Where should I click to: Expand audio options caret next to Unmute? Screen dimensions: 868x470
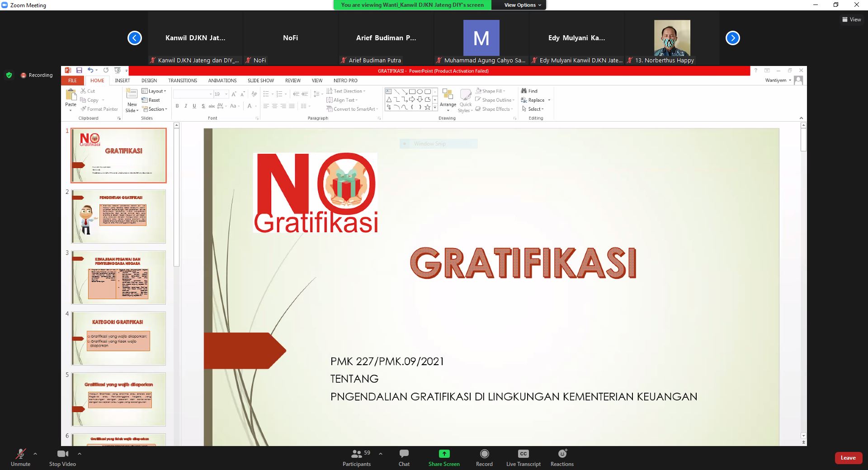pyautogui.click(x=35, y=454)
